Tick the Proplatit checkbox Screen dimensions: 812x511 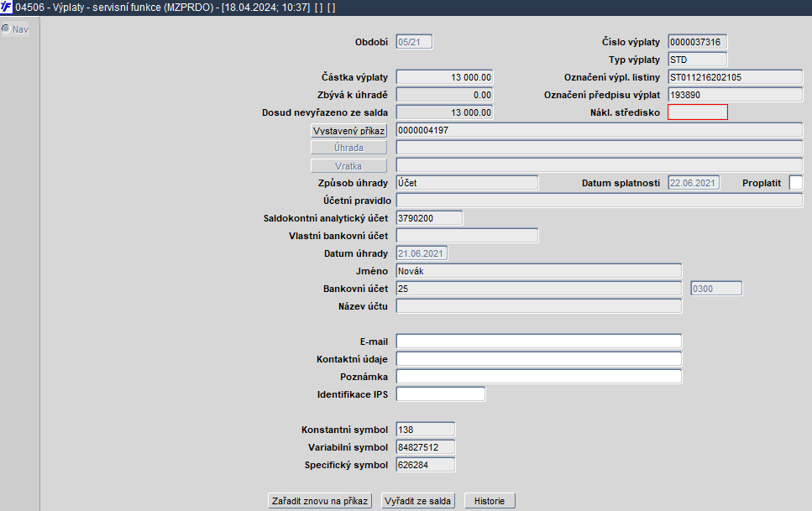pyautogui.click(x=796, y=183)
